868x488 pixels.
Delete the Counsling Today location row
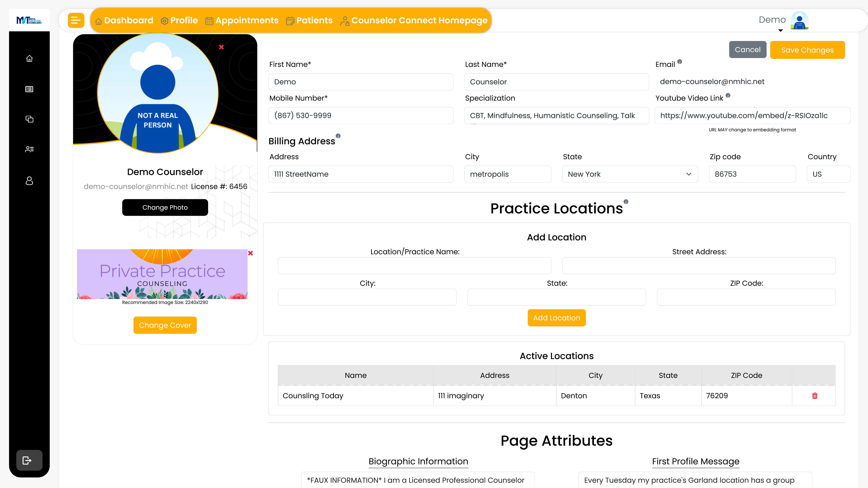coord(815,395)
